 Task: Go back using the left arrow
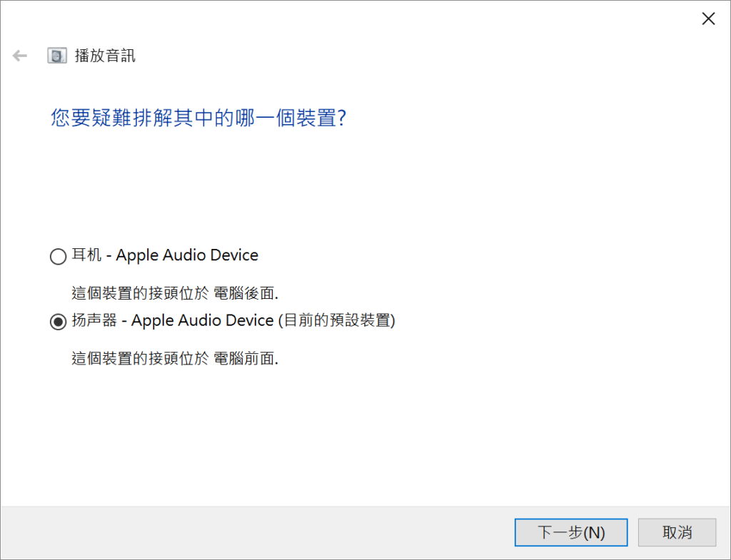coord(19,56)
